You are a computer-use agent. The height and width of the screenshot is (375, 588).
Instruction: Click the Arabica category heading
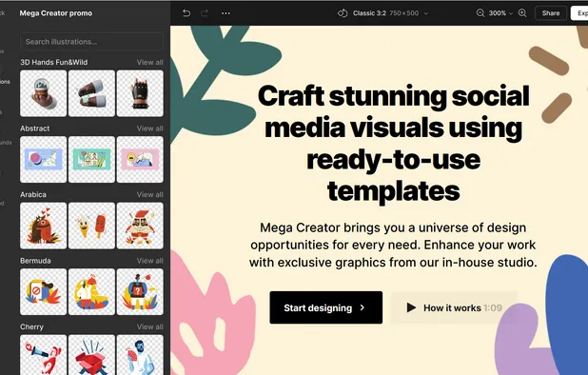click(x=33, y=194)
